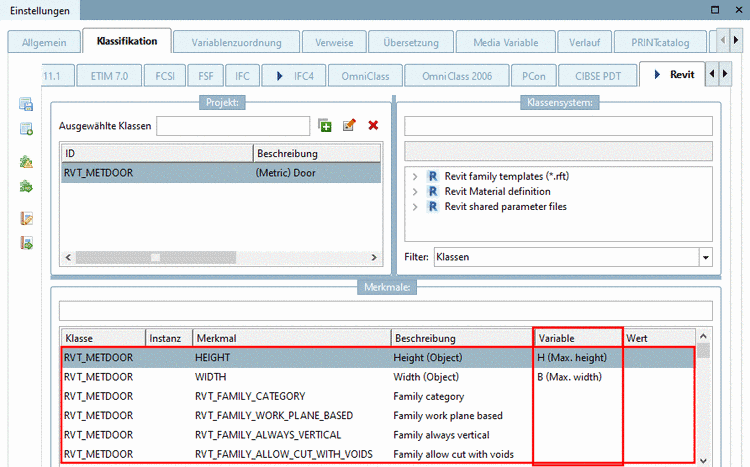Click the Ausgewählte Klassen input field

(233, 126)
